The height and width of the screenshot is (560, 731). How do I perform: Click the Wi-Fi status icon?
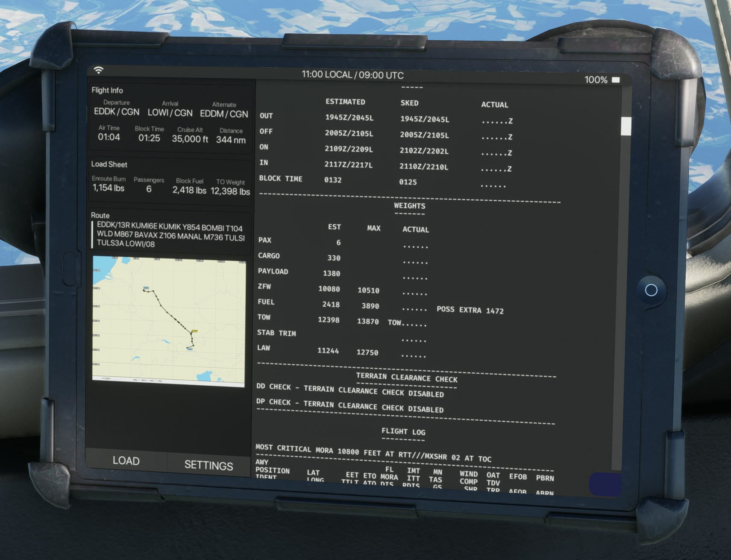click(99, 70)
